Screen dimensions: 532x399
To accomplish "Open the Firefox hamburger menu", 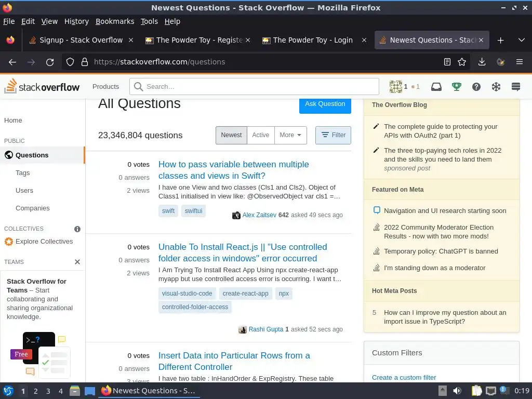I will click(520, 62).
